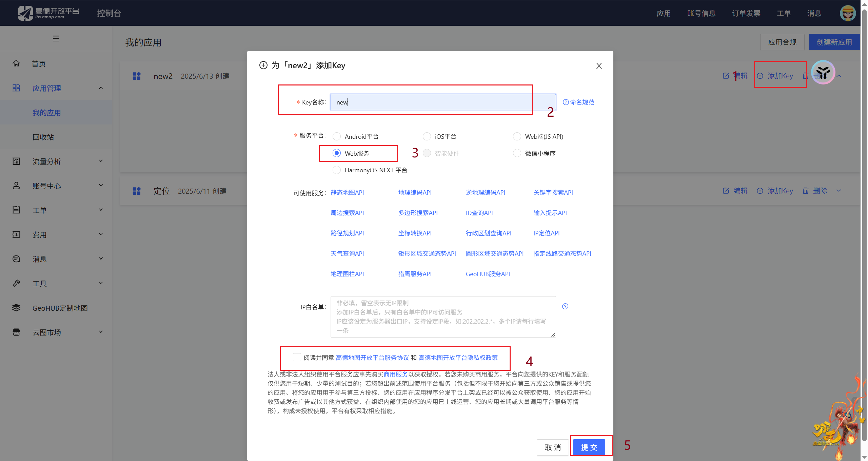Expand the 定位 app row chevron
Screen dimensions: 868x461
839,191
